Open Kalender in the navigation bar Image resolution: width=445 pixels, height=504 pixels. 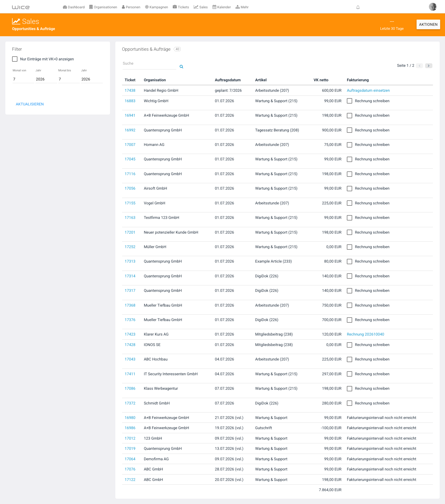[222, 7]
